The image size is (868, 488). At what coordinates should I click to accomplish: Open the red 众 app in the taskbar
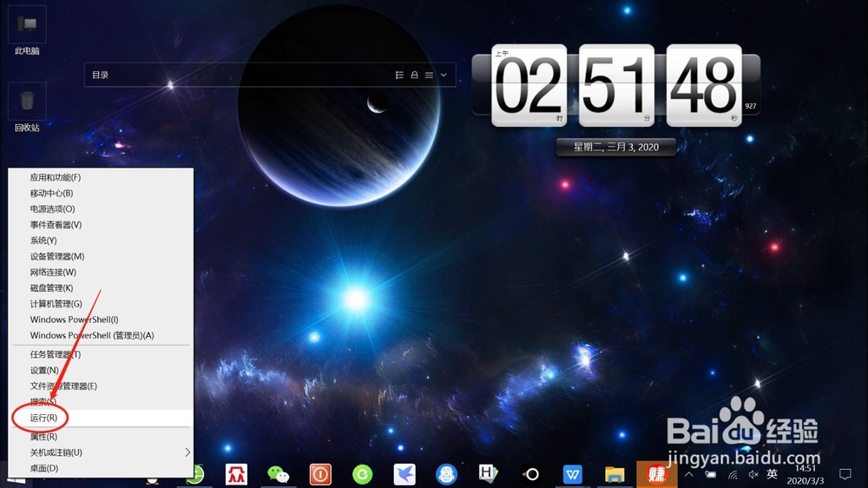point(236,474)
